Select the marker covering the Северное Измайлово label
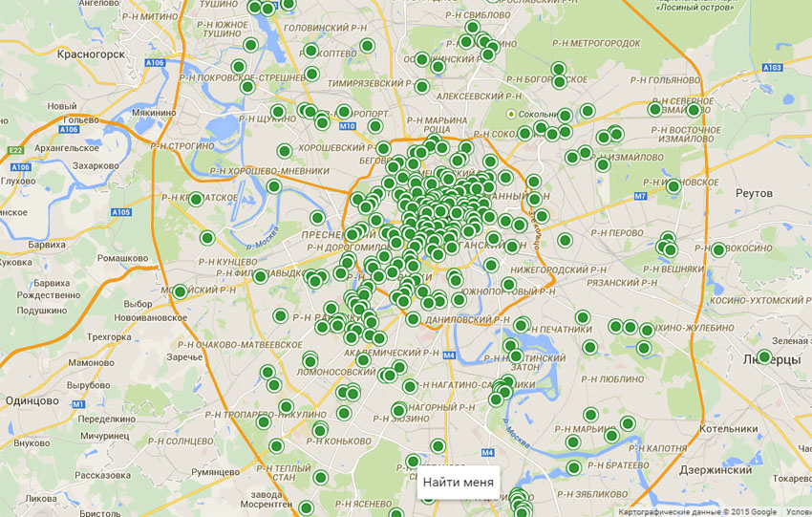 pos(694,110)
